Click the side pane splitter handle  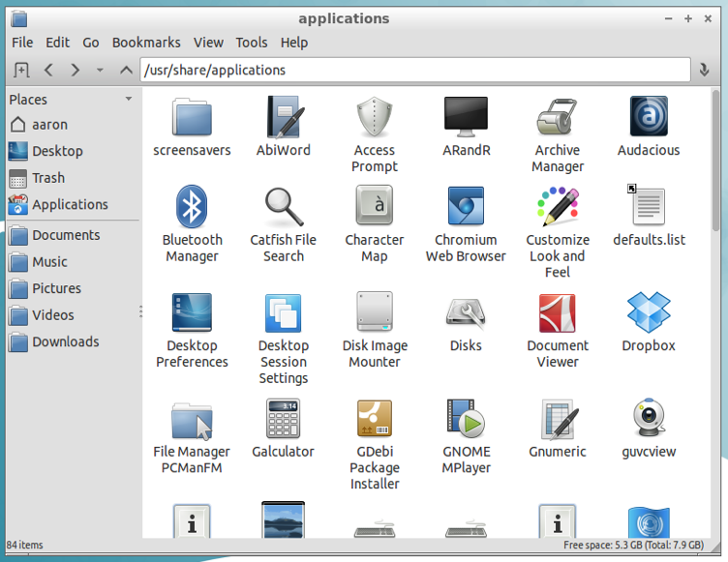tap(140, 311)
